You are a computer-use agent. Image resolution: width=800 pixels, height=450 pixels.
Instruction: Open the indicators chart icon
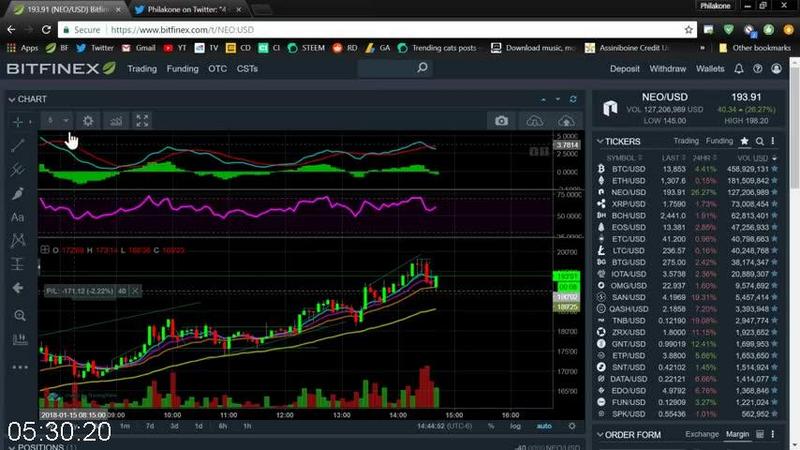click(x=116, y=121)
